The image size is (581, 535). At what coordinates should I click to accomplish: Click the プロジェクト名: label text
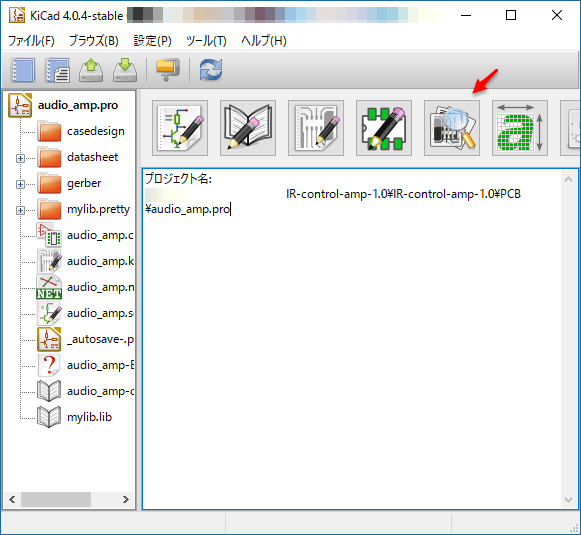(178, 179)
